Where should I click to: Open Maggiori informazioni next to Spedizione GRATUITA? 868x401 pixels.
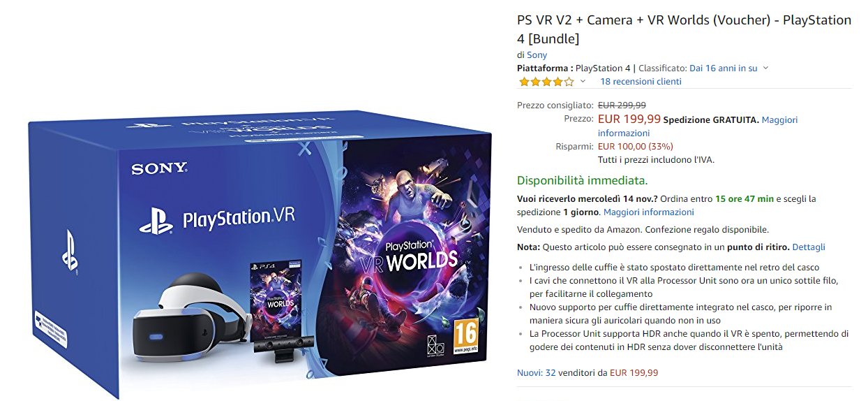point(698,126)
